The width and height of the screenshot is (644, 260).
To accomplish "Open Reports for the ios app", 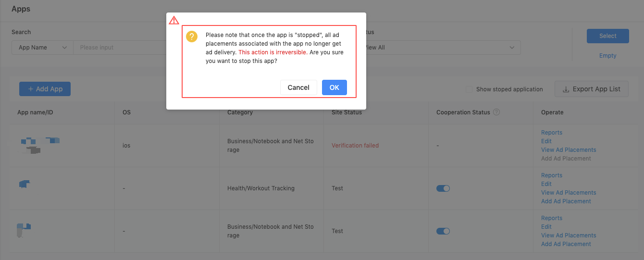I will coord(552,133).
